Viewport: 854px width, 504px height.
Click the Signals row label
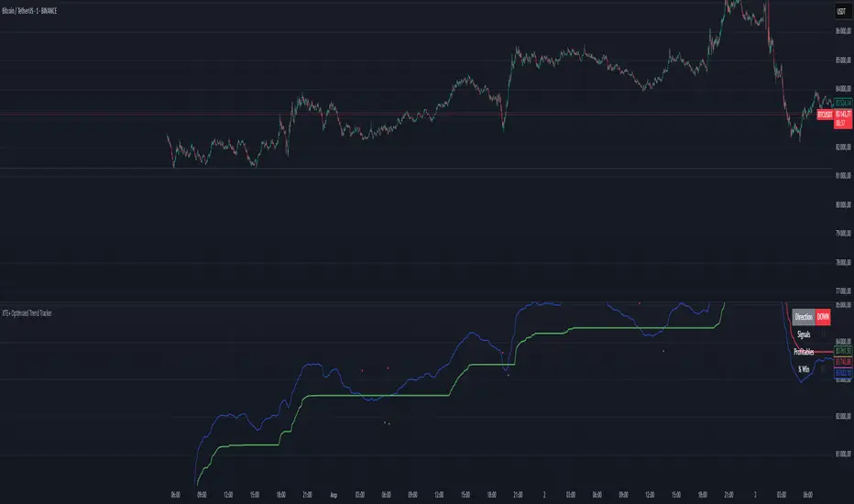coord(805,334)
